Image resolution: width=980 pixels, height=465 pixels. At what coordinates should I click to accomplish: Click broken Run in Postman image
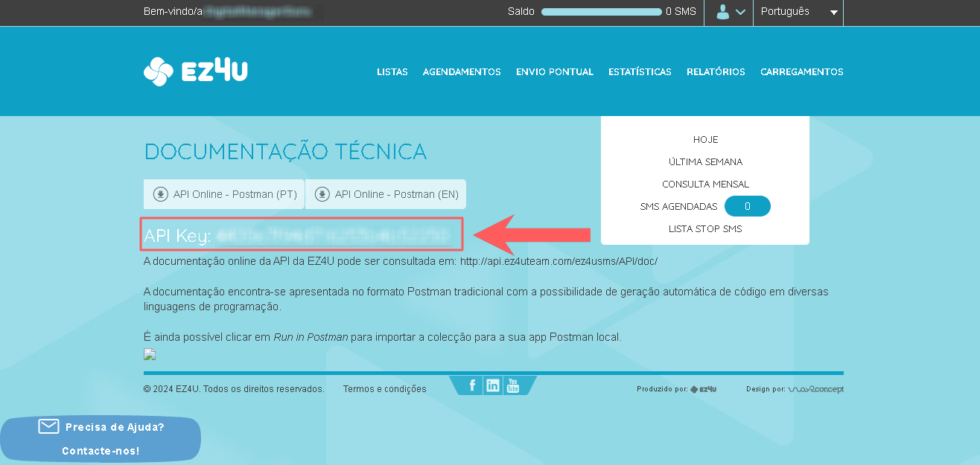point(149,354)
